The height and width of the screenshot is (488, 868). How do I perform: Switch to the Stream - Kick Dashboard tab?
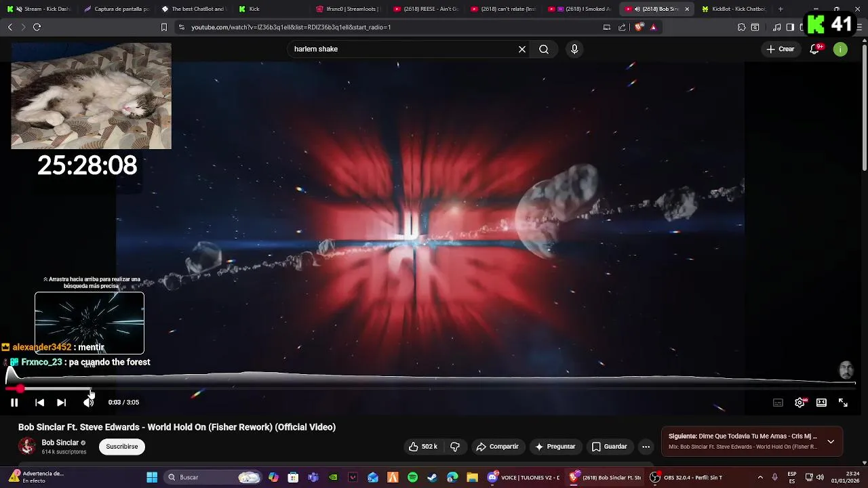pos(39,9)
